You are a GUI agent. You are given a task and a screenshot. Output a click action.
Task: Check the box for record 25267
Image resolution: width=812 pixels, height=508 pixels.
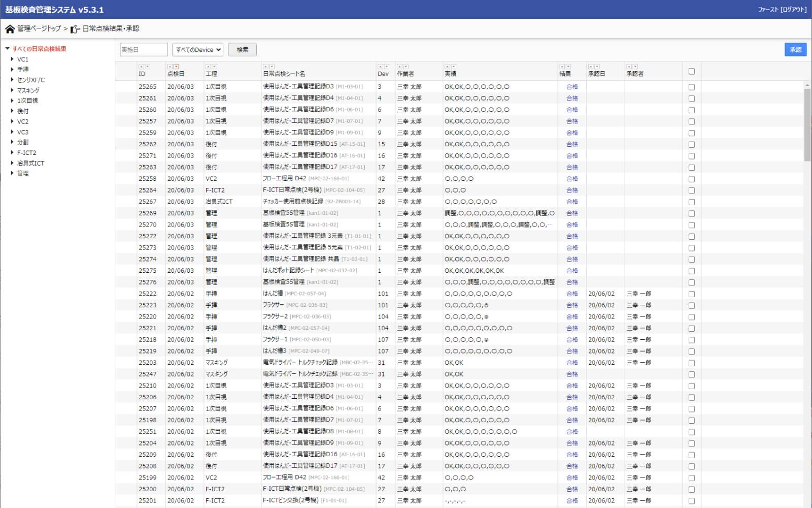(691, 202)
